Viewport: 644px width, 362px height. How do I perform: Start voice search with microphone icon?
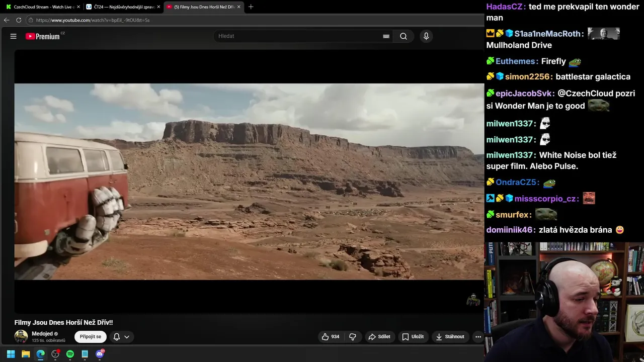[426, 36]
